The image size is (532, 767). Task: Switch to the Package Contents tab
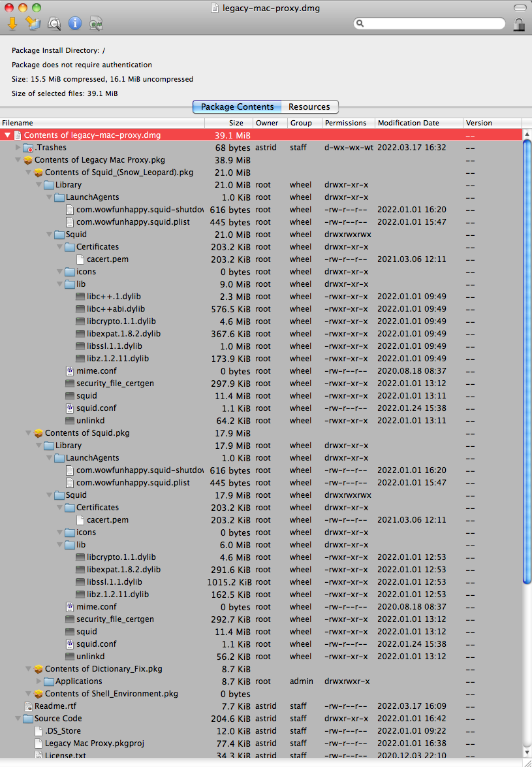pyautogui.click(x=238, y=106)
